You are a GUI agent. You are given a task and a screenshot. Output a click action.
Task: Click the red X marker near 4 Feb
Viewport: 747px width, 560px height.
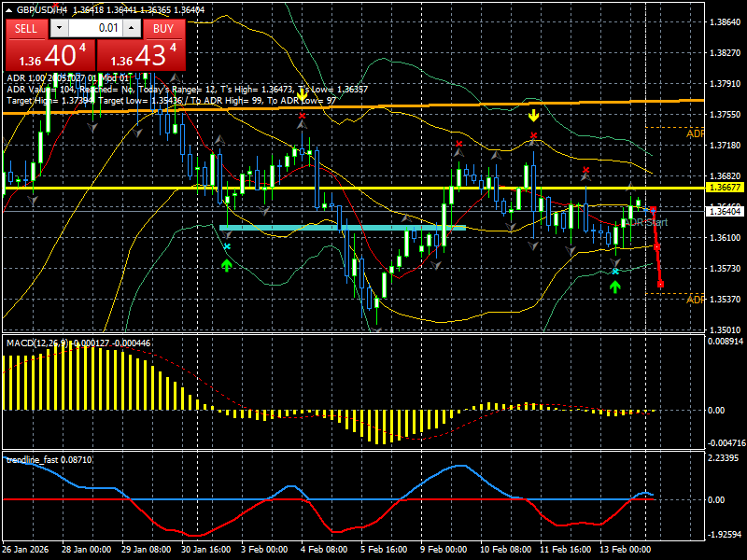(x=302, y=116)
